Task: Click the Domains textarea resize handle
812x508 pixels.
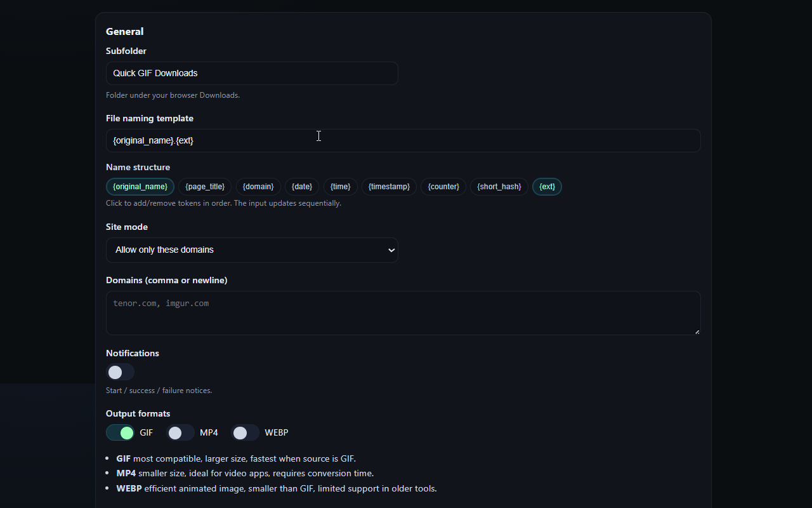Action: [x=697, y=331]
